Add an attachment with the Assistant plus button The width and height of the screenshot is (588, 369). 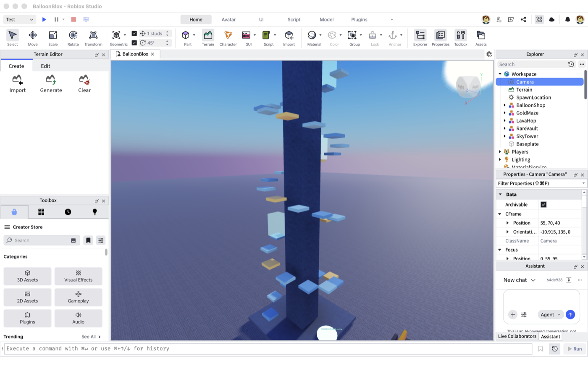tap(513, 314)
